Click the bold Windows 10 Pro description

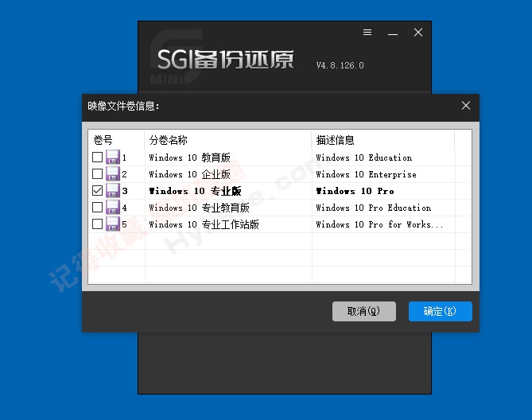click(x=355, y=191)
